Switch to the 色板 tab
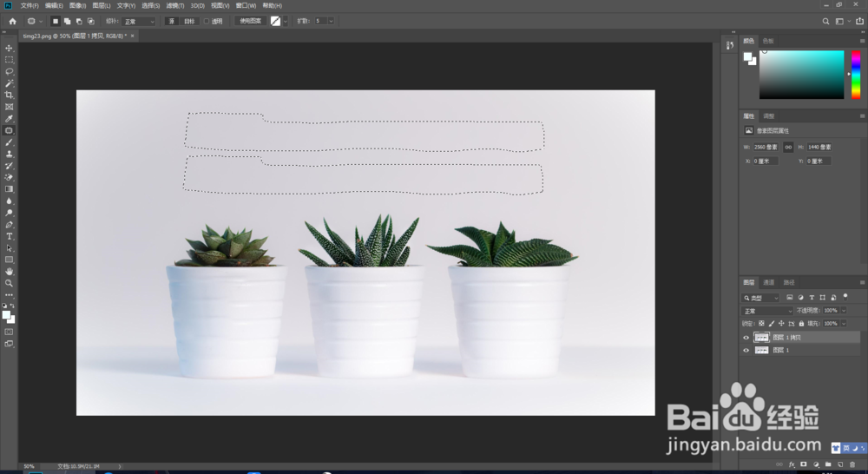The width and height of the screenshot is (868, 474). [768, 41]
